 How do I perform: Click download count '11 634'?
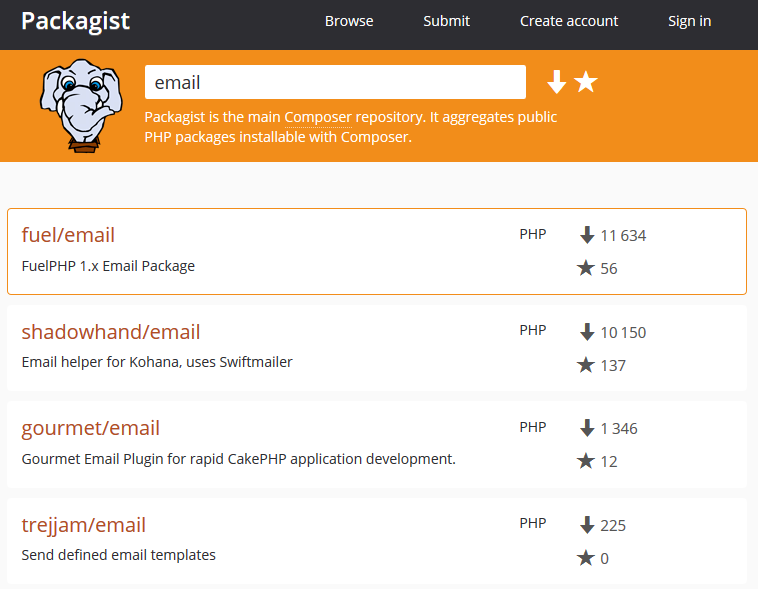623,236
